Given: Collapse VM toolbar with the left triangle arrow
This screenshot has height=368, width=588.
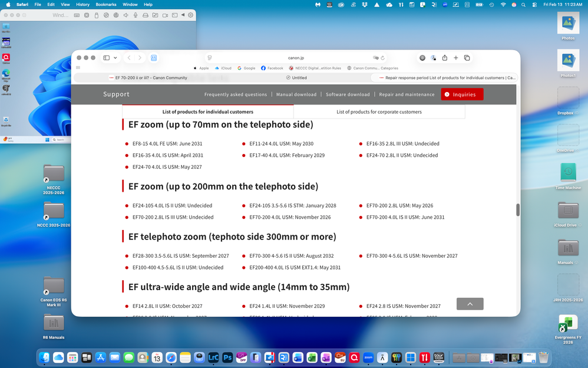Looking at the screenshot, I should [x=183, y=15].
